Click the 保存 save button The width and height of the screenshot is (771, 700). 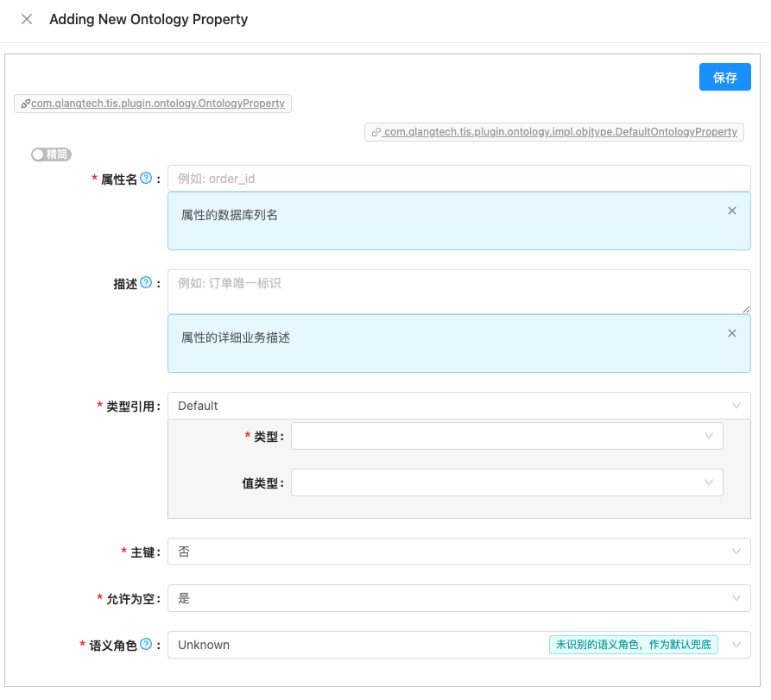pyautogui.click(x=724, y=77)
